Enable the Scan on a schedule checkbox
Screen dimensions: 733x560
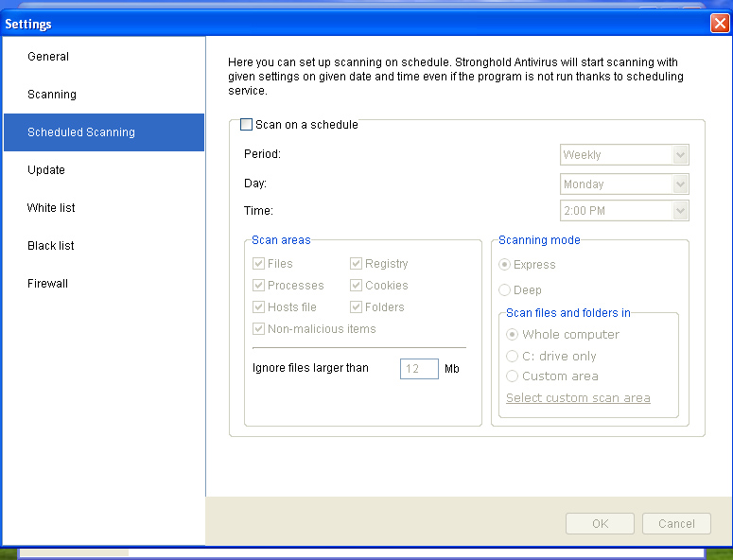[246, 124]
